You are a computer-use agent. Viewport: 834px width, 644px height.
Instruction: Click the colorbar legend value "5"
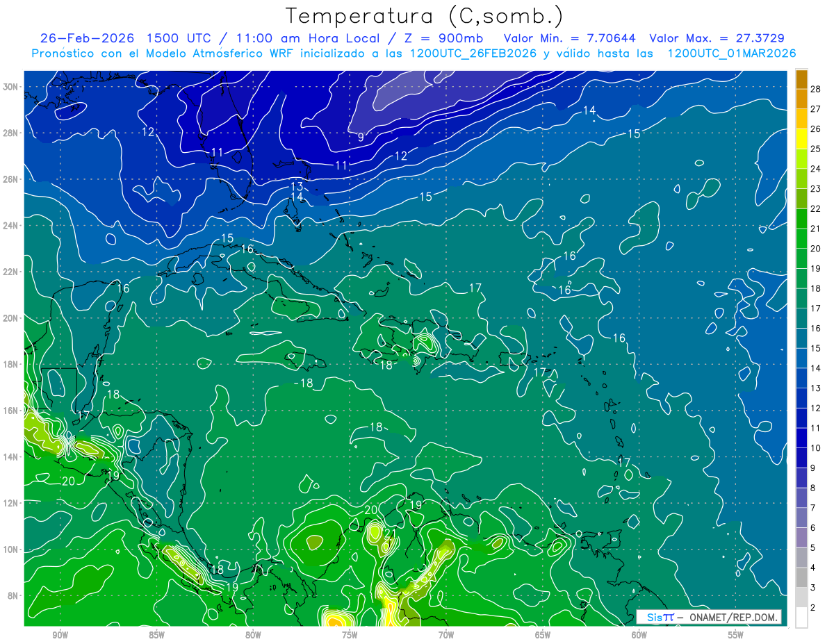[814, 548]
